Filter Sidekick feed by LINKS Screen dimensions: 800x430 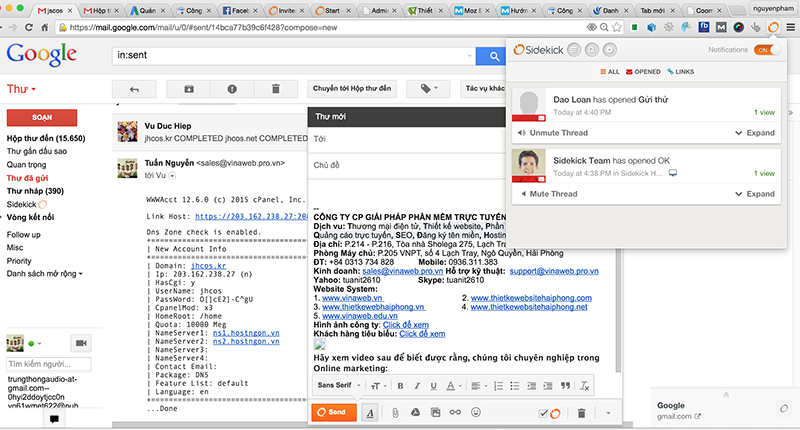[681, 71]
